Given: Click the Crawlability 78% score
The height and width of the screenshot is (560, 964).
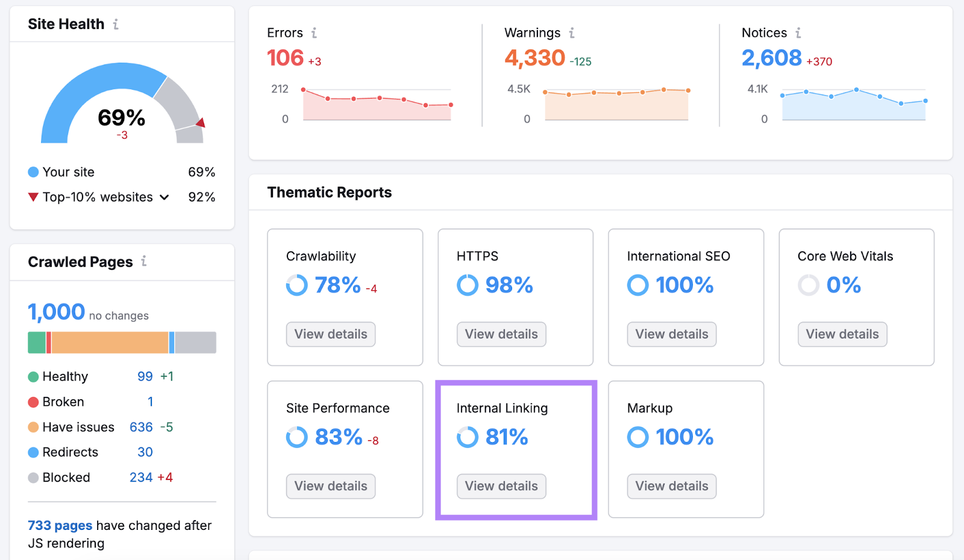Looking at the screenshot, I should pos(338,285).
